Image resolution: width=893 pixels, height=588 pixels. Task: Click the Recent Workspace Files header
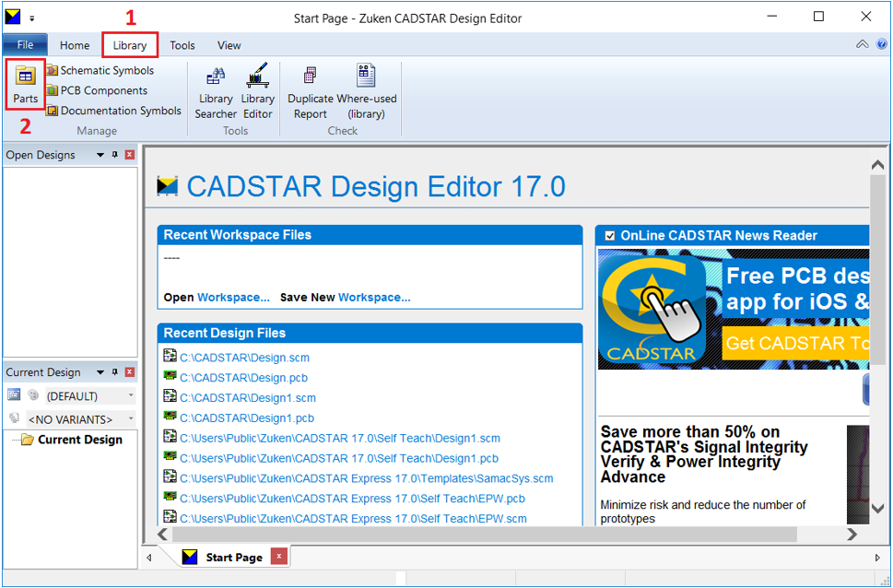[x=370, y=235]
